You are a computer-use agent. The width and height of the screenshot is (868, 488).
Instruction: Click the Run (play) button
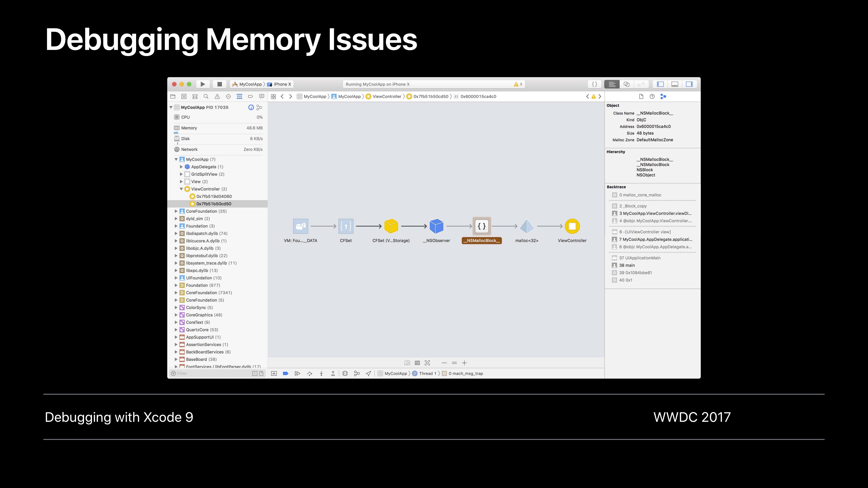[x=203, y=84]
